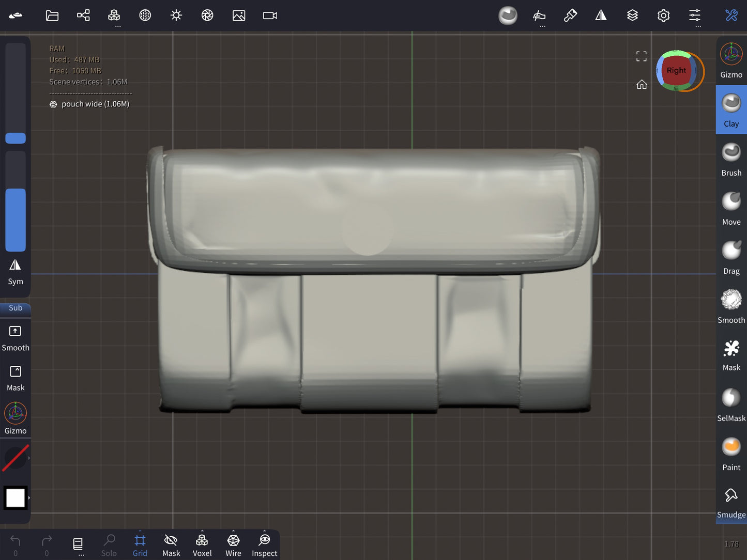Open the Material sphere menu
747x560 pixels.
pos(145,15)
